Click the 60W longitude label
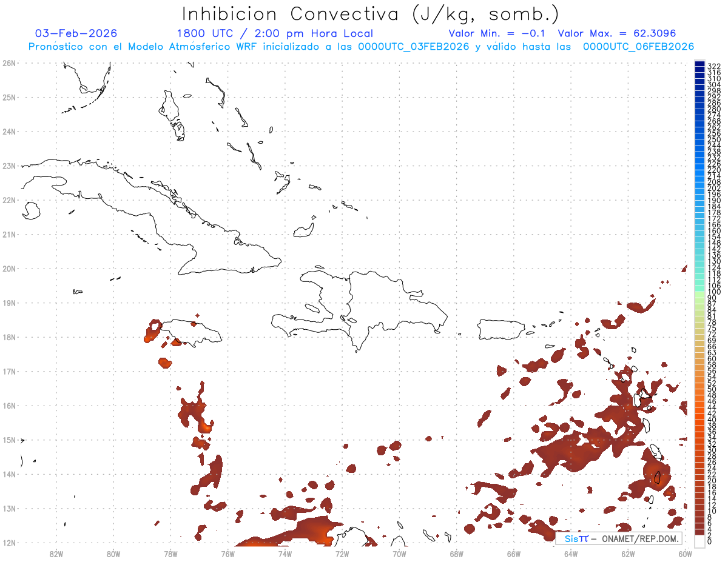Screen dimensions: 728x562 click(x=686, y=554)
